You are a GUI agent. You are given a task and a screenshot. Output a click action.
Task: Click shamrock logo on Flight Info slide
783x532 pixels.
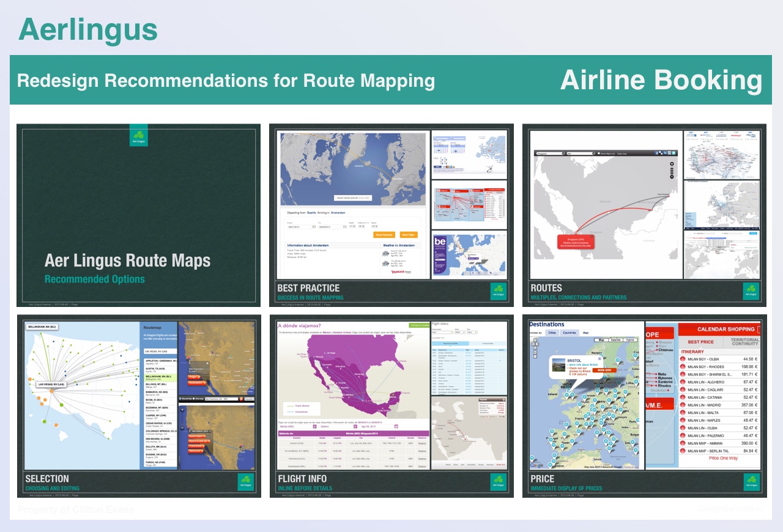point(498,482)
